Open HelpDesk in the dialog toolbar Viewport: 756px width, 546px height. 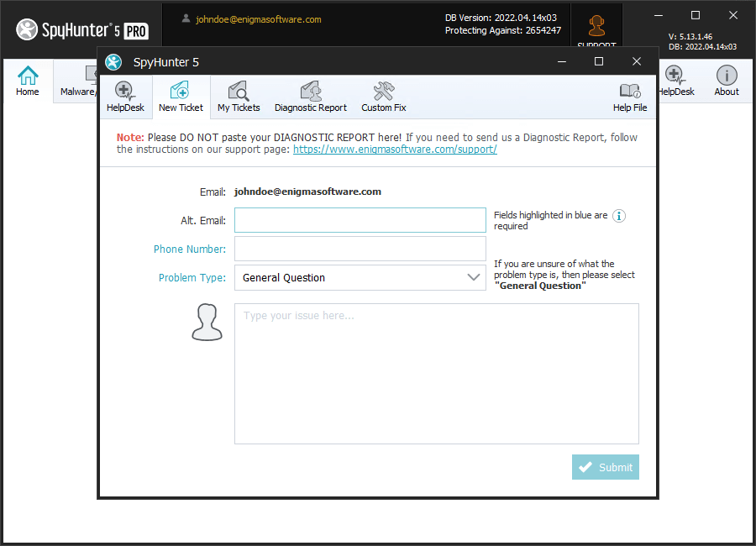point(125,97)
